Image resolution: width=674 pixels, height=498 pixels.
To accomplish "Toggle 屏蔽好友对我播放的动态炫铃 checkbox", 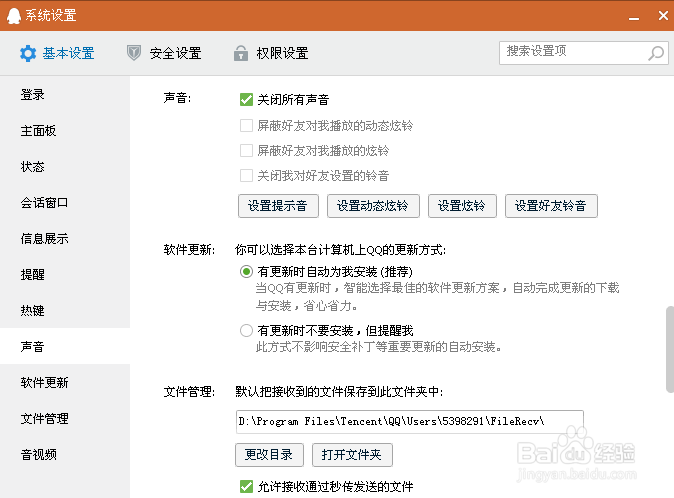I will [246, 125].
